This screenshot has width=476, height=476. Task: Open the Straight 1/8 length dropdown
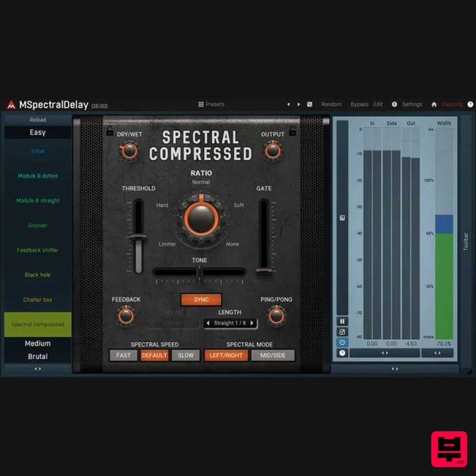point(230,323)
